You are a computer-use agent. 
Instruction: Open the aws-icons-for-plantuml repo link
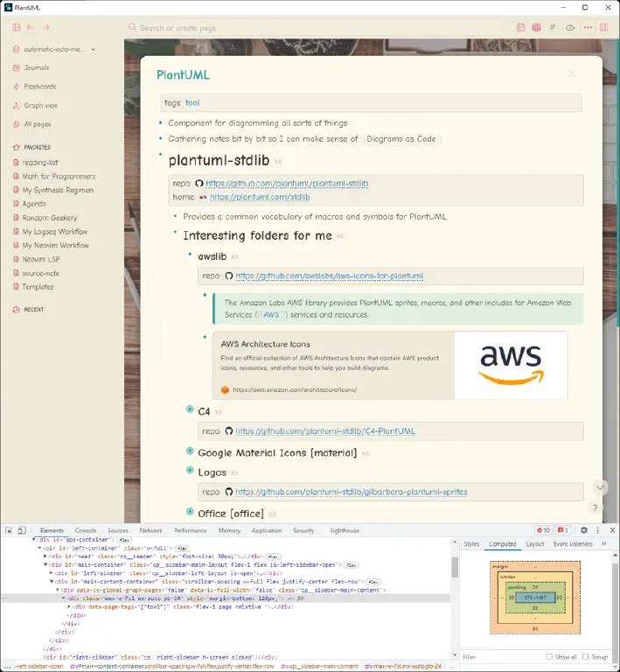point(330,276)
